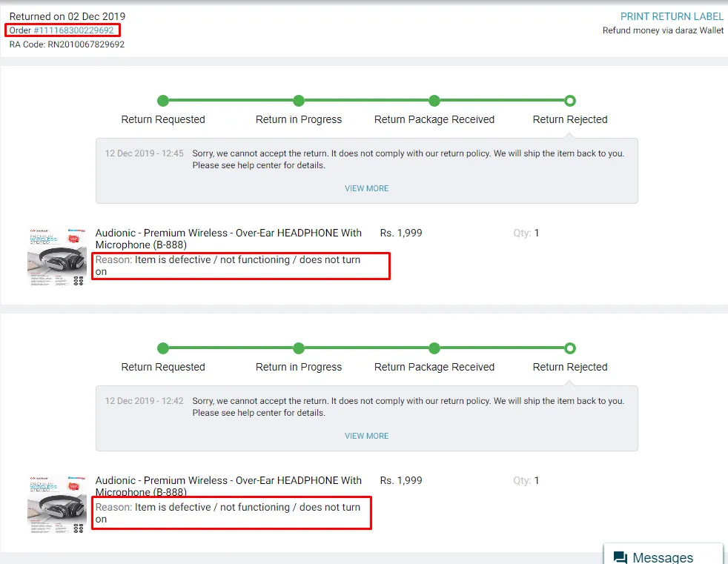The width and height of the screenshot is (728, 564).
Task: Open the Messages chat button
Action: (663, 554)
